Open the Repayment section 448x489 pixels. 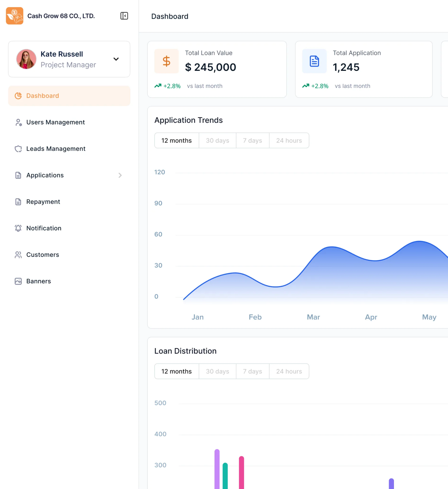[69, 202]
